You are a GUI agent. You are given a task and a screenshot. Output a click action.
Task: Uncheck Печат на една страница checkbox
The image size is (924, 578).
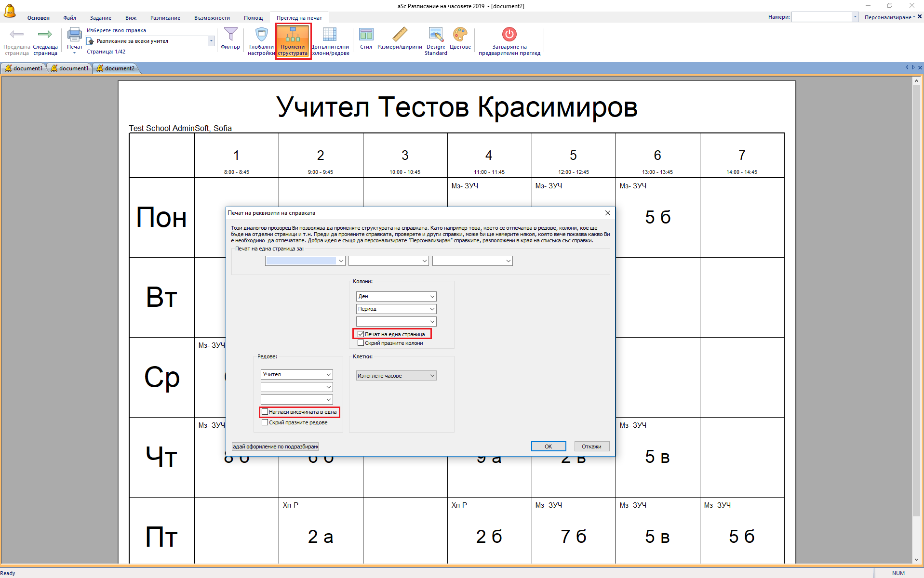coord(361,334)
